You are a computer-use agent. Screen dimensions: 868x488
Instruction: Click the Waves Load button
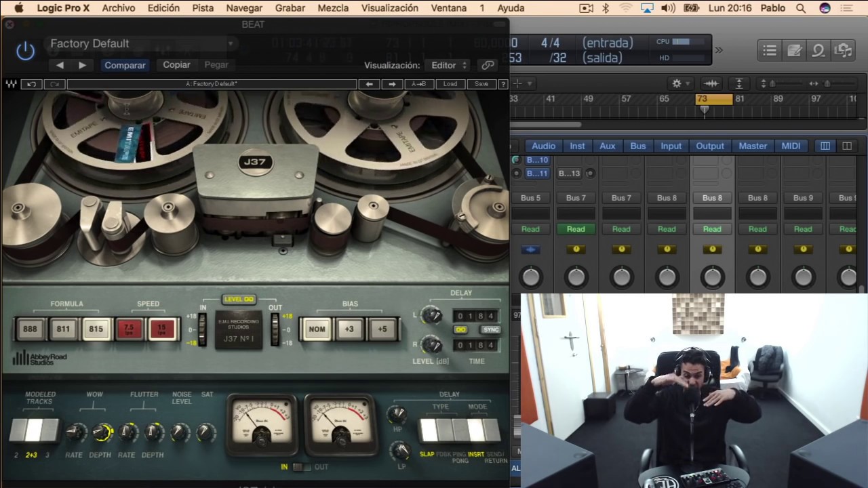coord(450,84)
